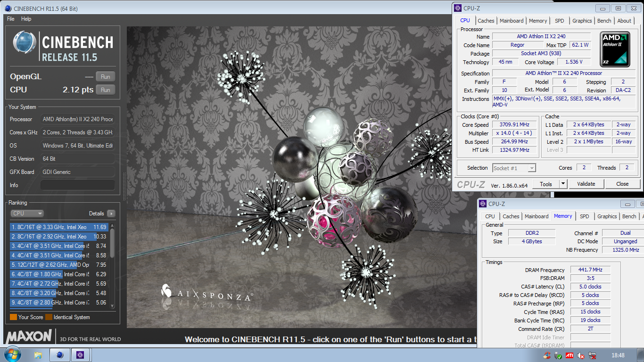Viewport: 644px width, 362px height.
Task: Click the Close button in CPU-Z
Action: [x=622, y=184]
